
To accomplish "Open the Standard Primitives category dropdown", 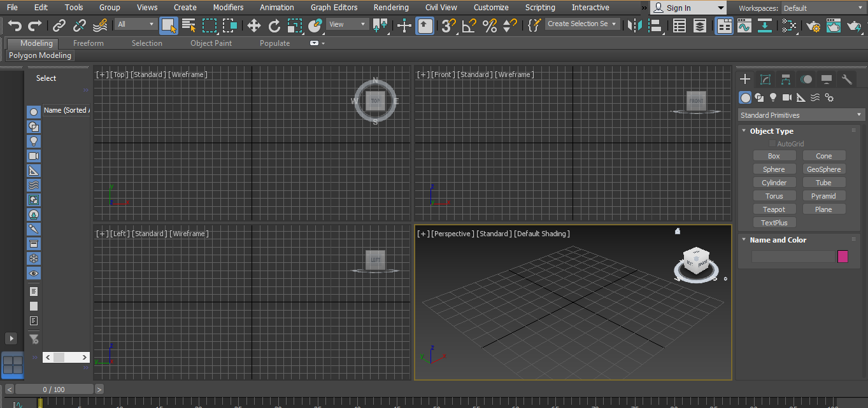I will [802, 115].
